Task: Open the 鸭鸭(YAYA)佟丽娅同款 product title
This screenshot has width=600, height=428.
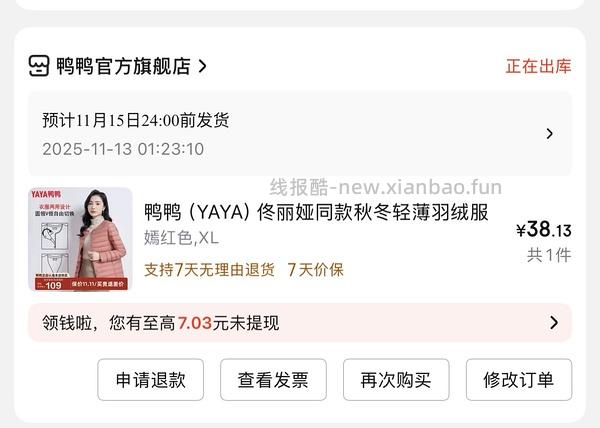Action: pyautogui.click(x=316, y=212)
